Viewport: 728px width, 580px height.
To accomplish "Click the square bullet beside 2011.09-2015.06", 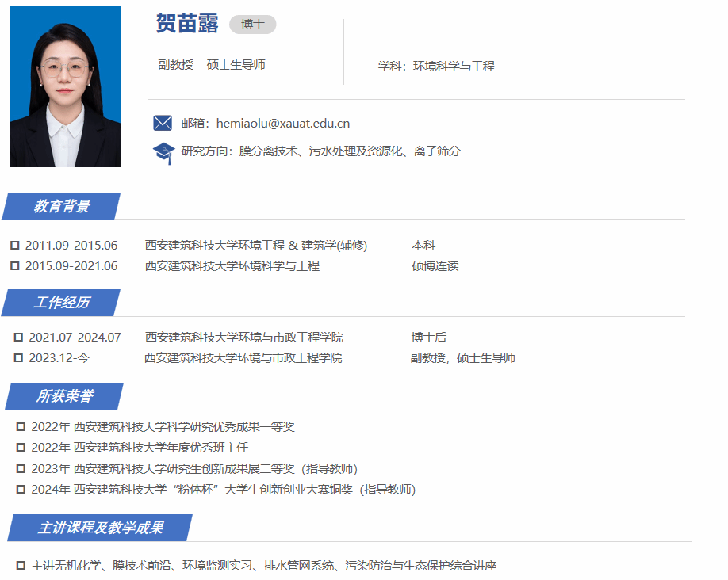I will (x=15, y=246).
